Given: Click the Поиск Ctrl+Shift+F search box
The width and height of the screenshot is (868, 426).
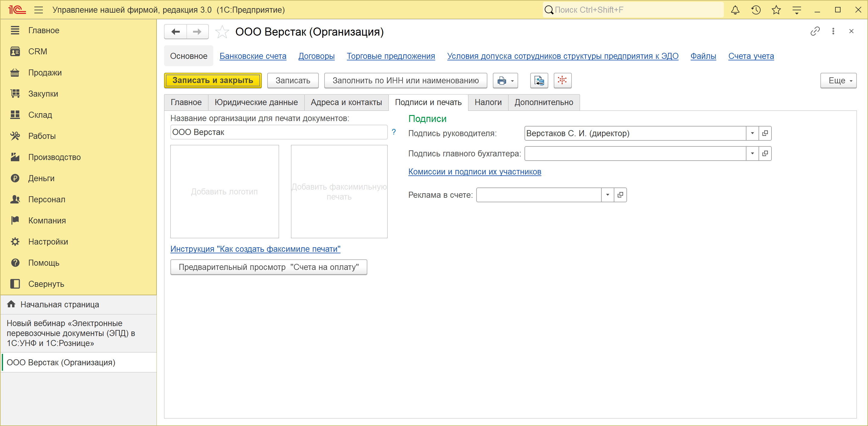Looking at the screenshot, I should (x=633, y=10).
